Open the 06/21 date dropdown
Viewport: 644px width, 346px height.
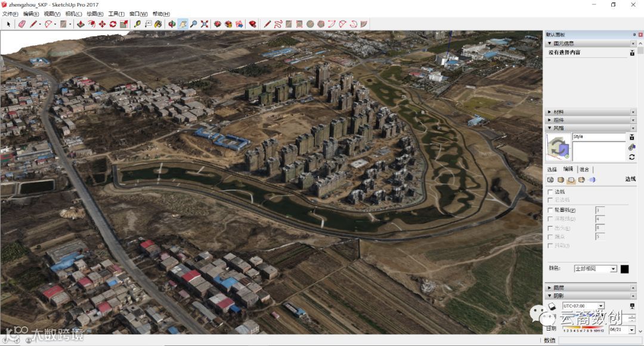[622, 329]
